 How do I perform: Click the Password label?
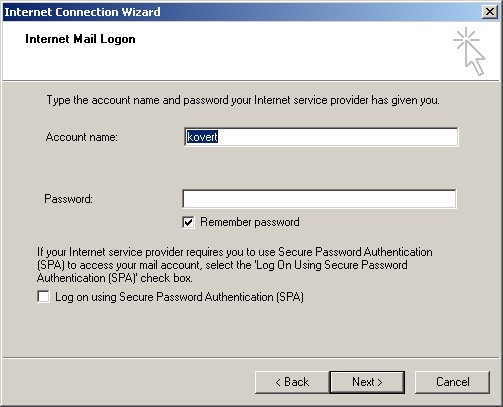pos(69,199)
